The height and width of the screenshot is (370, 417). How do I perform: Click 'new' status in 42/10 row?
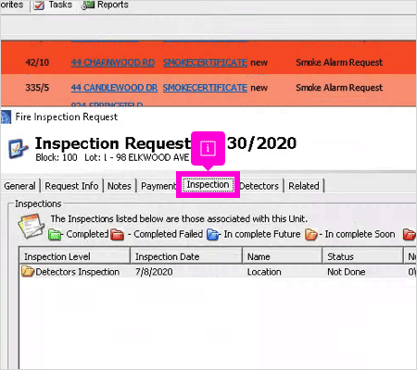pos(259,63)
